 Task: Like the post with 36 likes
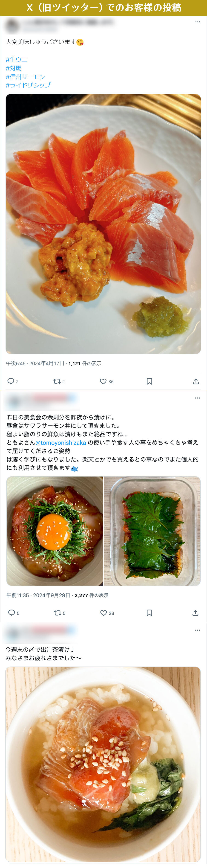103,381
